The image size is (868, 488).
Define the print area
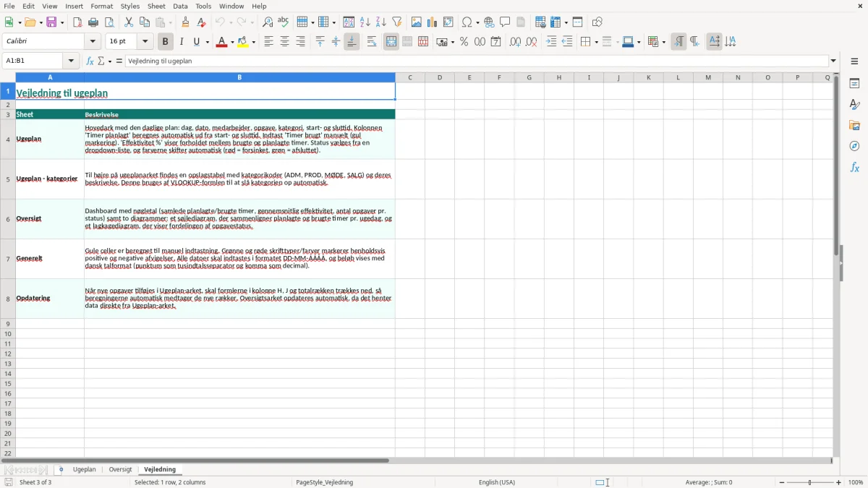coord(540,22)
